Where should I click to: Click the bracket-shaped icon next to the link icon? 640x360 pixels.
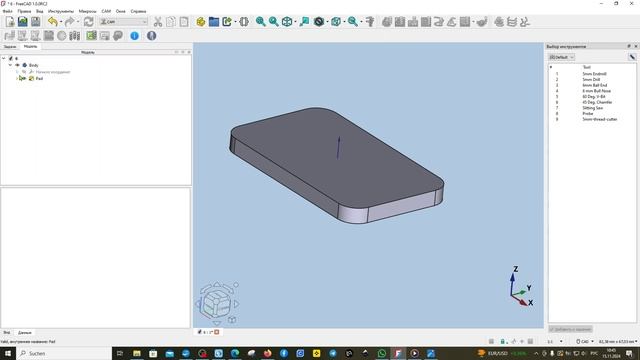(244, 22)
